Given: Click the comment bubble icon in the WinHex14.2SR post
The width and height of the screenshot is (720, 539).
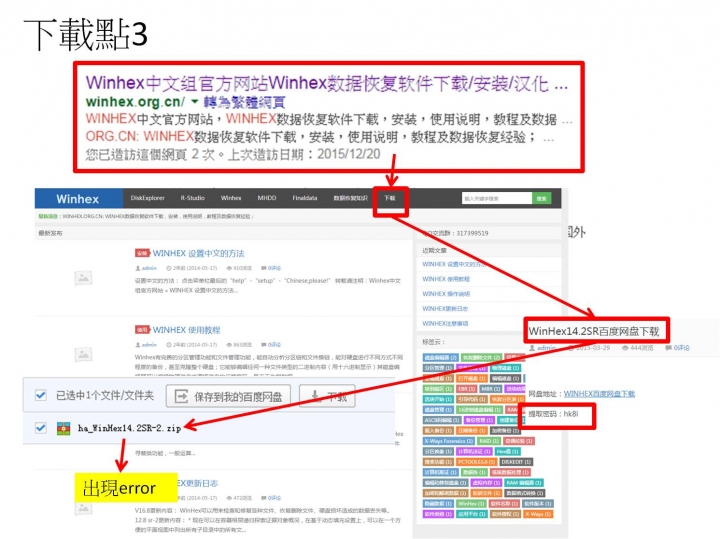Looking at the screenshot, I should 669,348.
